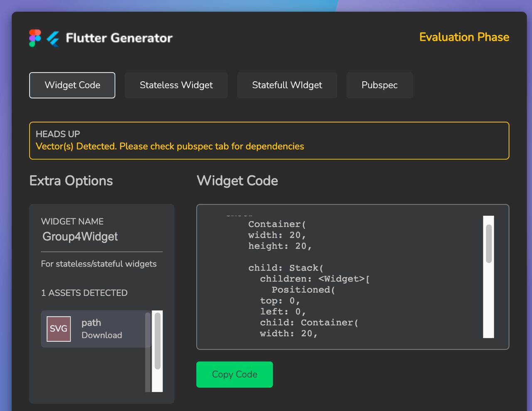The height and width of the screenshot is (411, 532).
Task: Click the 'path' asset name
Action: pyautogui.click(x=91, y=323)
